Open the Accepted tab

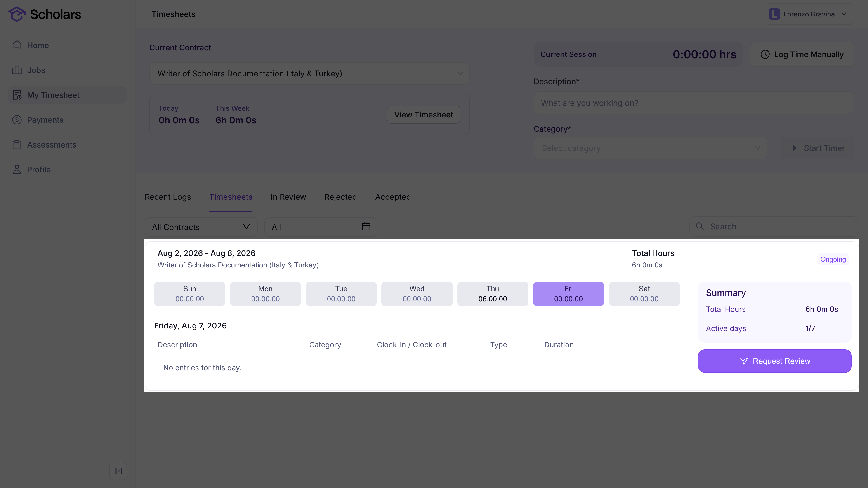pyautogui.click(x=393, y=197)
